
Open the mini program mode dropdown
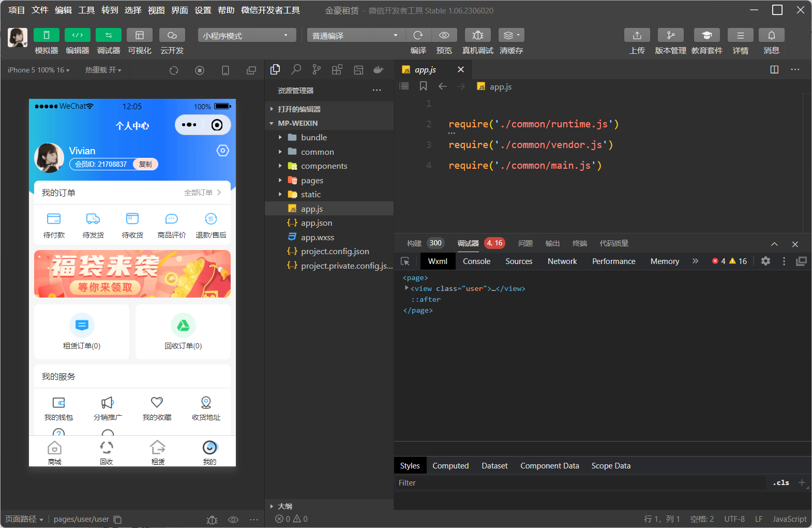247,35
